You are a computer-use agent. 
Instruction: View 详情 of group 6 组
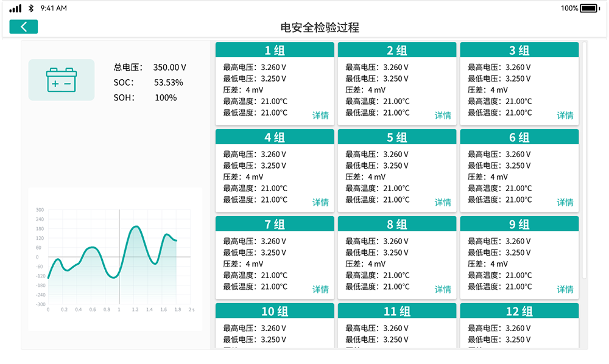click(565, 202)
